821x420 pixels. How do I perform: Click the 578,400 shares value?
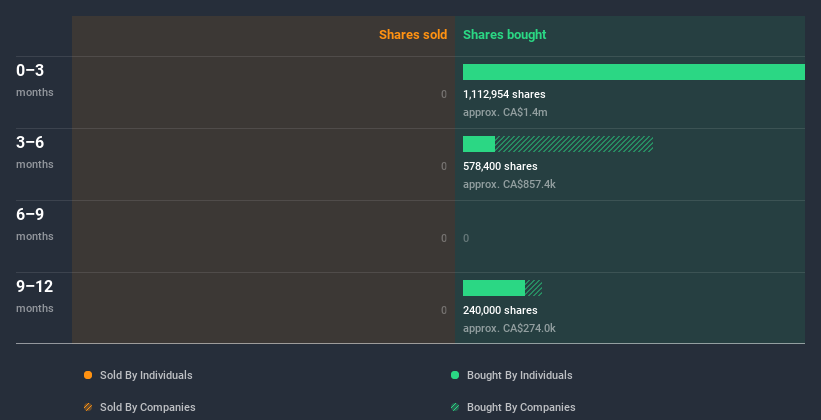click(500, 167)
